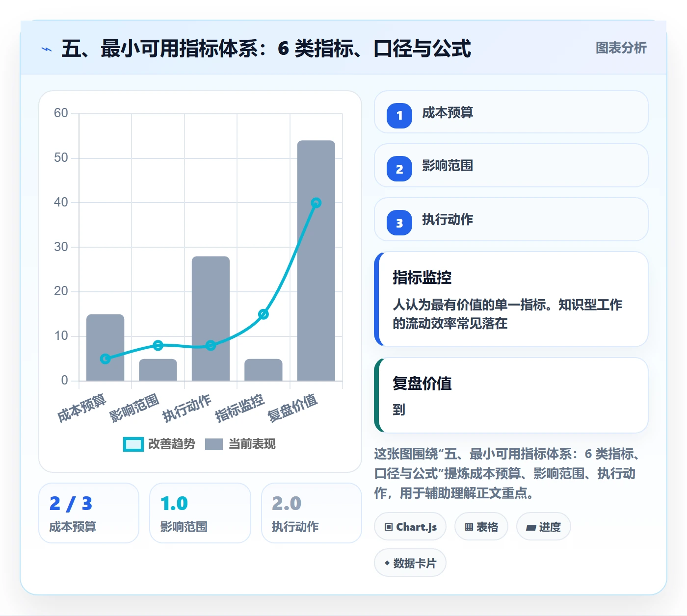Click the numbered badge 3 for 执行动作
Viewport: 687px width, 616px height.
[399, 223]
